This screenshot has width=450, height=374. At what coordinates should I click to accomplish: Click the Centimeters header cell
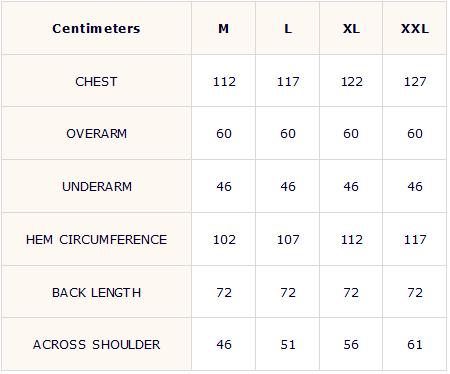click(96, 29)
